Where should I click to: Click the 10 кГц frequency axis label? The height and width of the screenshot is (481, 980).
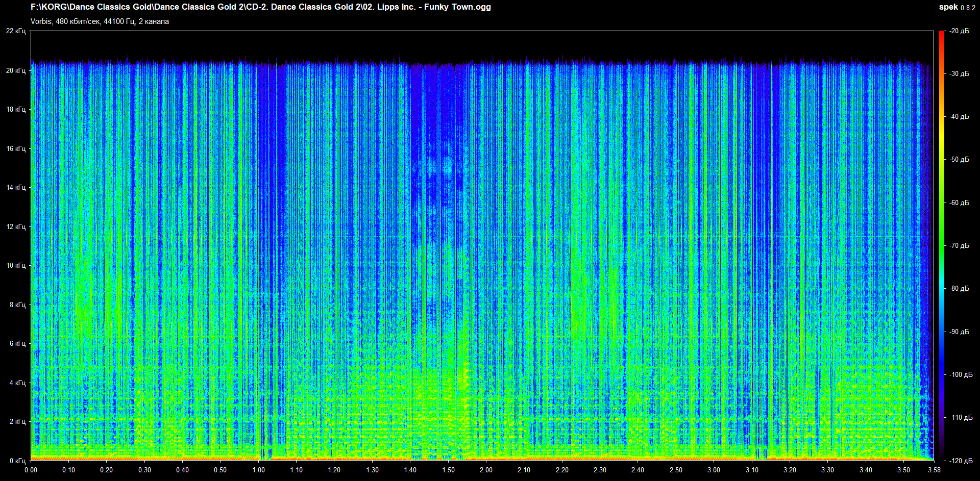(16, 265)
